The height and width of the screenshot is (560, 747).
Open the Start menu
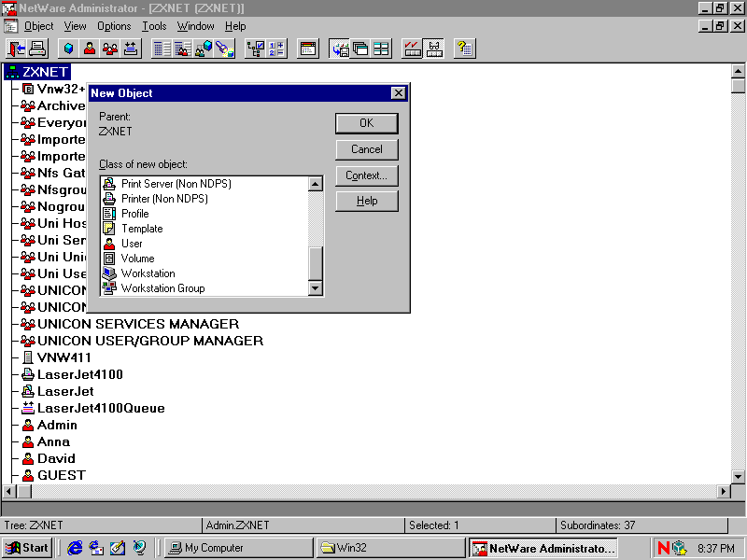27,548
